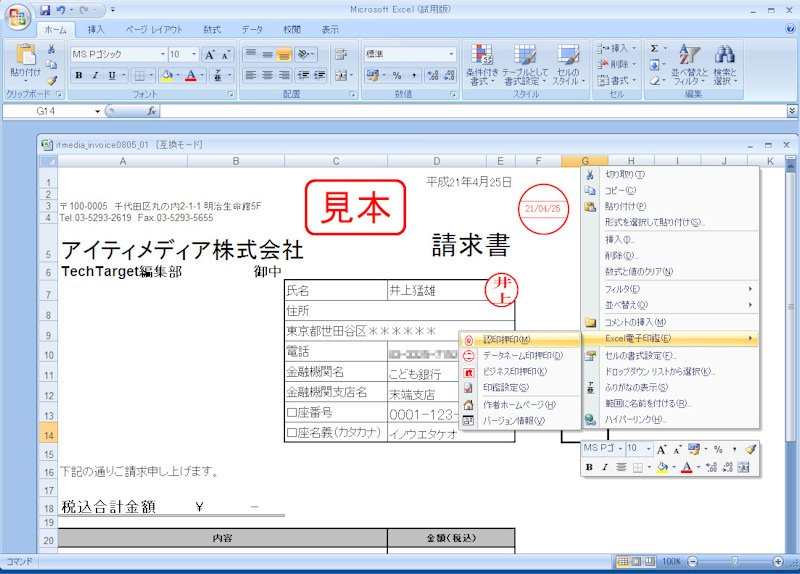The height and width of the screenshot is (574, 800).
Task: Toggle left text alignment in ribbon
Action: pyautogui.click(x=251, y=76)
